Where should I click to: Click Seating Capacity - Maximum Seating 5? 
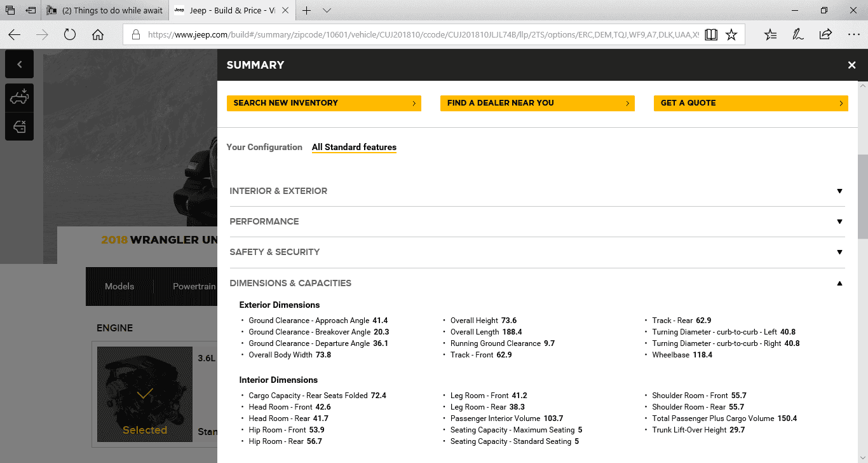click(x=517, y=430)
